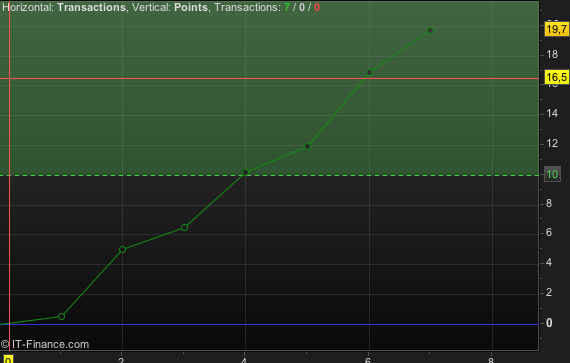This screenshot has height=363, width=570.
Task: Click the 0 label beside the blue baseline
Action: click(549, 323)
